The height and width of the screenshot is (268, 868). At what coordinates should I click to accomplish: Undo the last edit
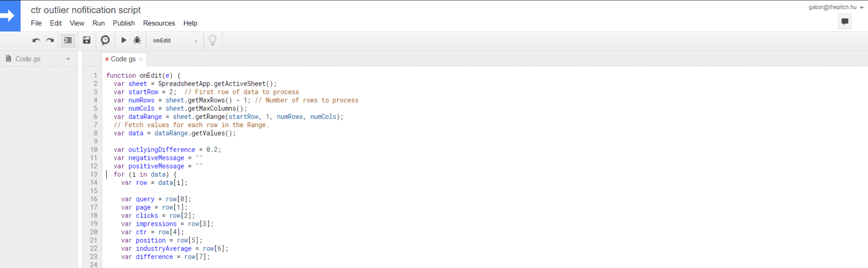point(36,40)
